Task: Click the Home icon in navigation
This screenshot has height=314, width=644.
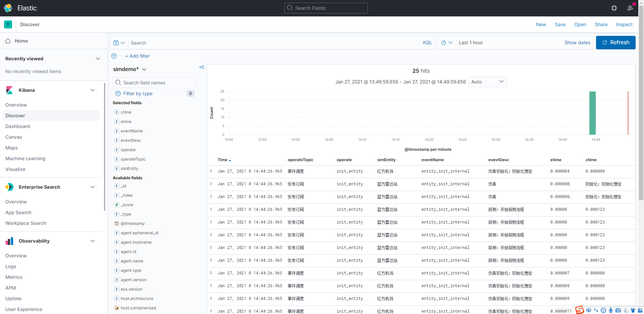Action: tap(8, 41)
